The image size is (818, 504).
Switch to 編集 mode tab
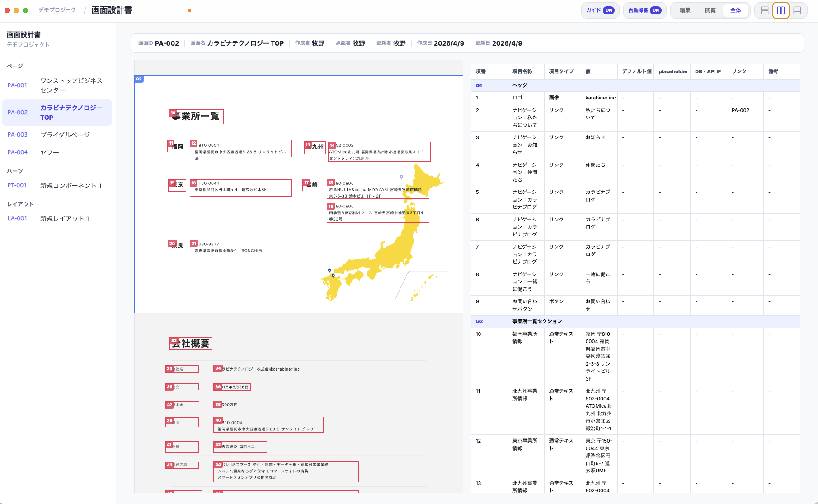click(x=685, y=10)
